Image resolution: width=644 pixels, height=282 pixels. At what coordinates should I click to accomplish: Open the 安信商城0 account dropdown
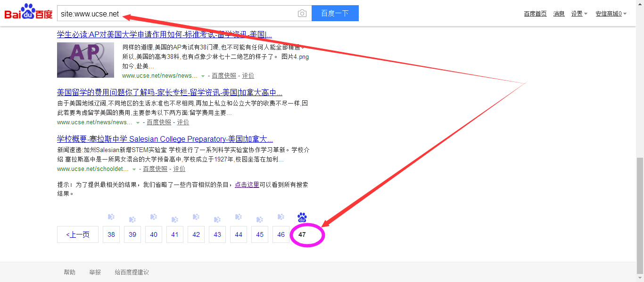pos(611,14)
